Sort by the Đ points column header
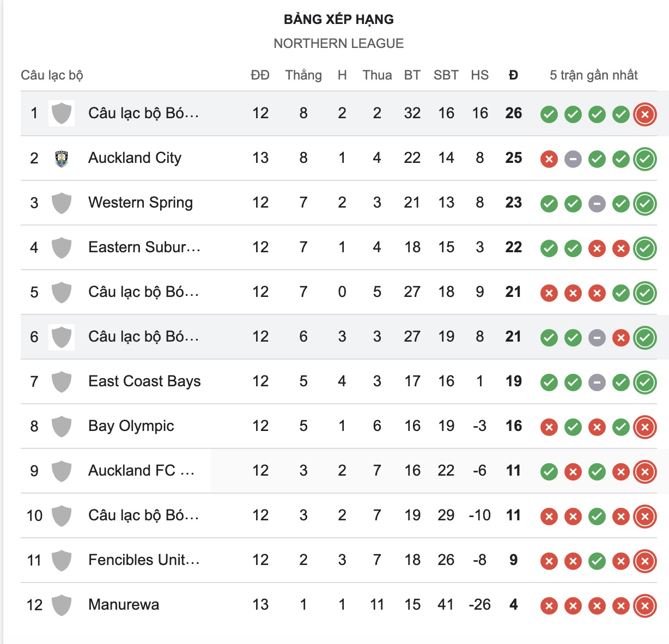The image size is (669, 644). 513,75
